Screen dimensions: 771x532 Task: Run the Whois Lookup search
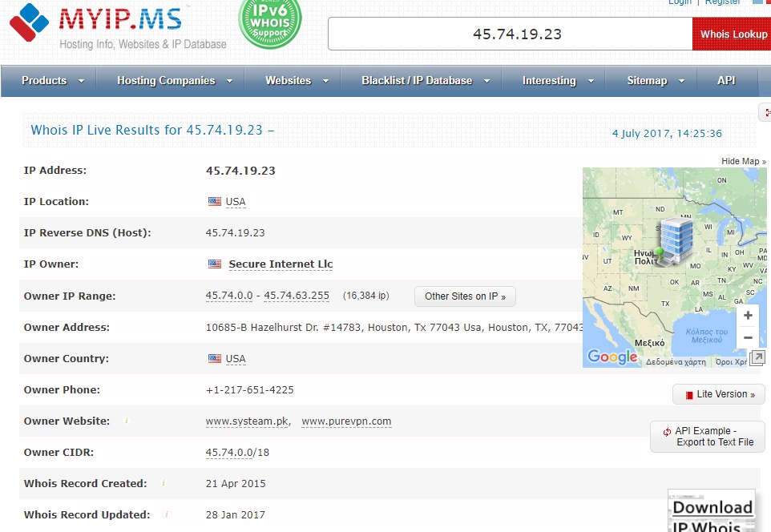733,34
